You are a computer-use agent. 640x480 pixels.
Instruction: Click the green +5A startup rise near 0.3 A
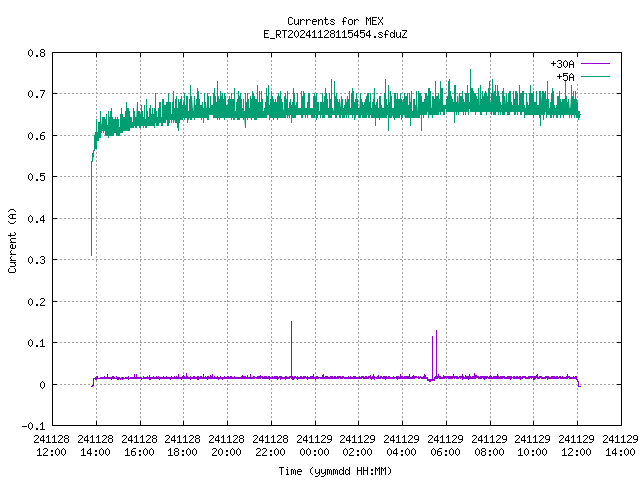coord(91,208)
